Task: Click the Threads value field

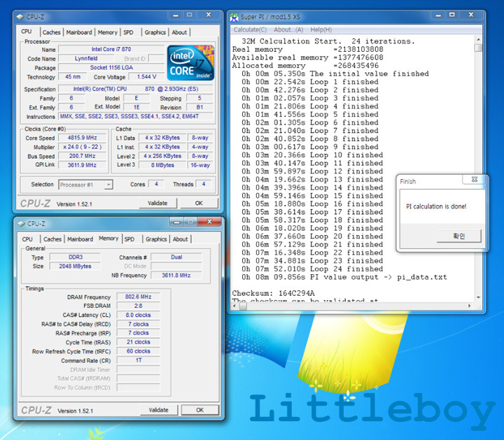Action: pos(204,185)
